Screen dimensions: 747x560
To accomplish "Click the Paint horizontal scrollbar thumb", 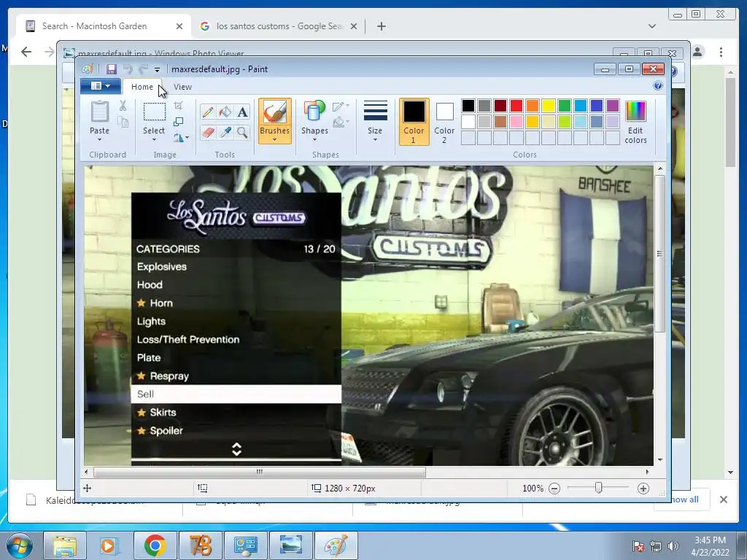I will pyautogui.click(x=260, y=472).
